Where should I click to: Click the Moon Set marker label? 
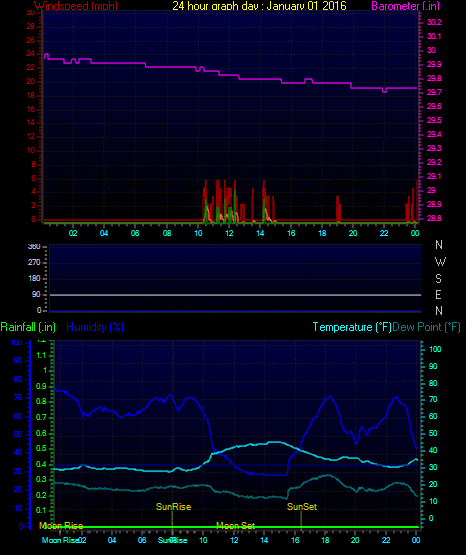pos(235,526)
